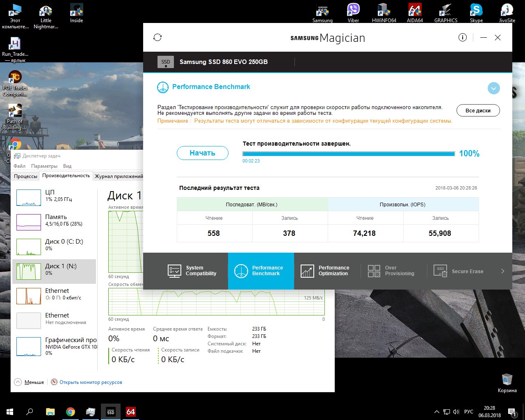Collapse the Performance Benchmark section chevron

pyautogui.click(x=493, y=88)
